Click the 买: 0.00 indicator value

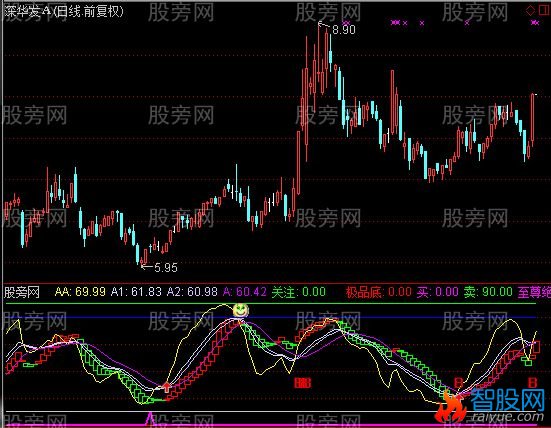438,292
